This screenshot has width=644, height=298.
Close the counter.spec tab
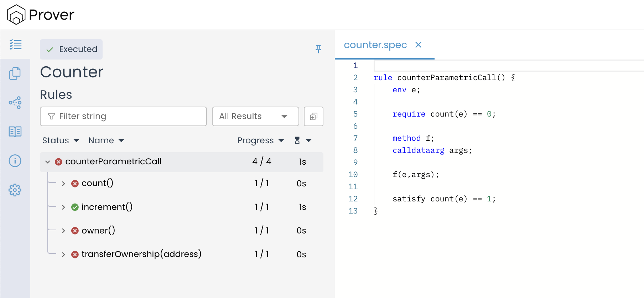419,45
